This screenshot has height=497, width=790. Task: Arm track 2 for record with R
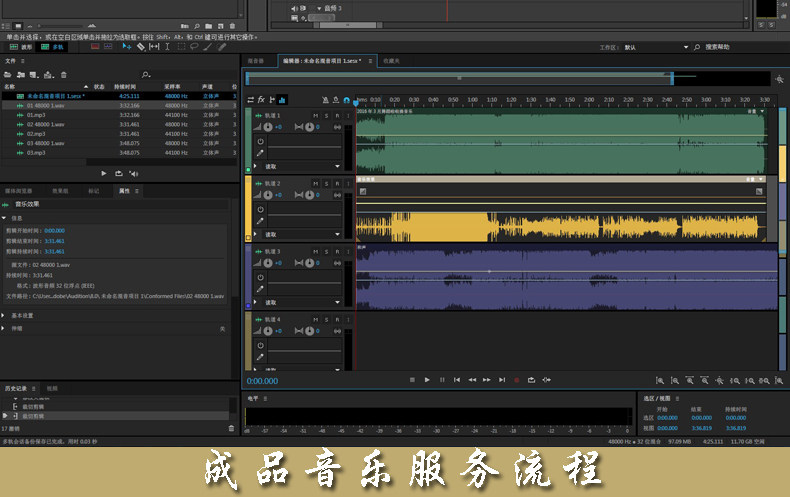pos(337,183)
